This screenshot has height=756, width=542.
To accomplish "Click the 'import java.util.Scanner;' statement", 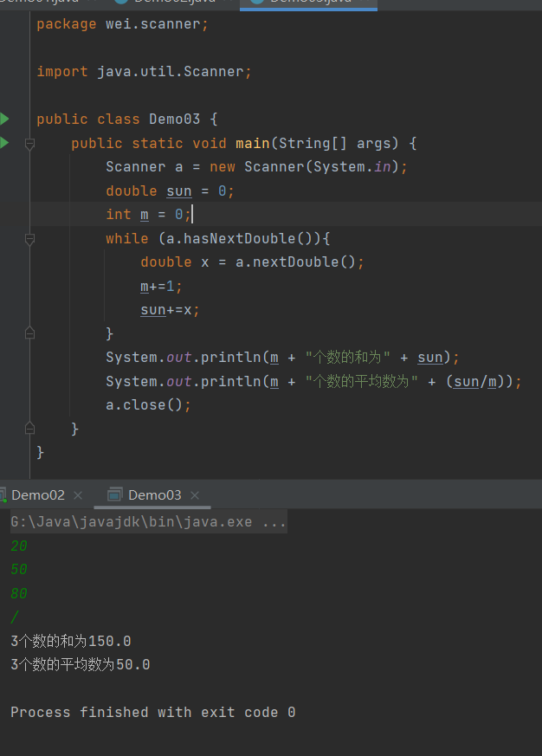I will [145, 72].
